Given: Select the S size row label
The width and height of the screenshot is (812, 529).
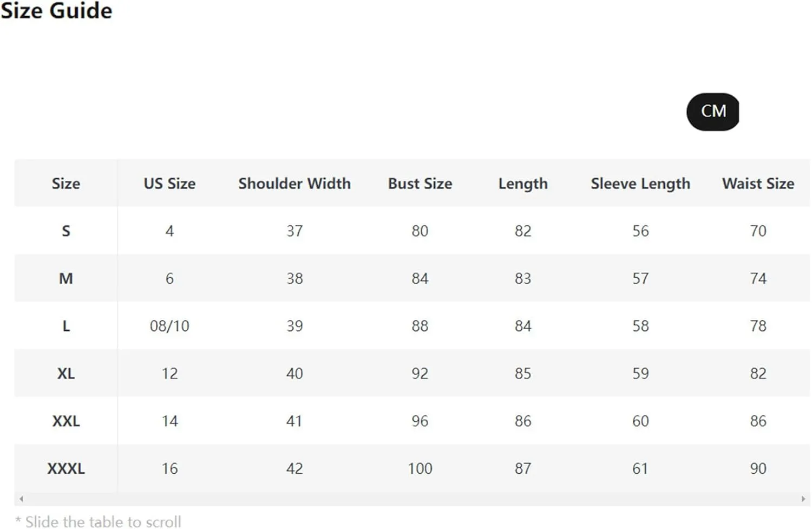Looking at the screenshot, I should (x=66, y=231).
